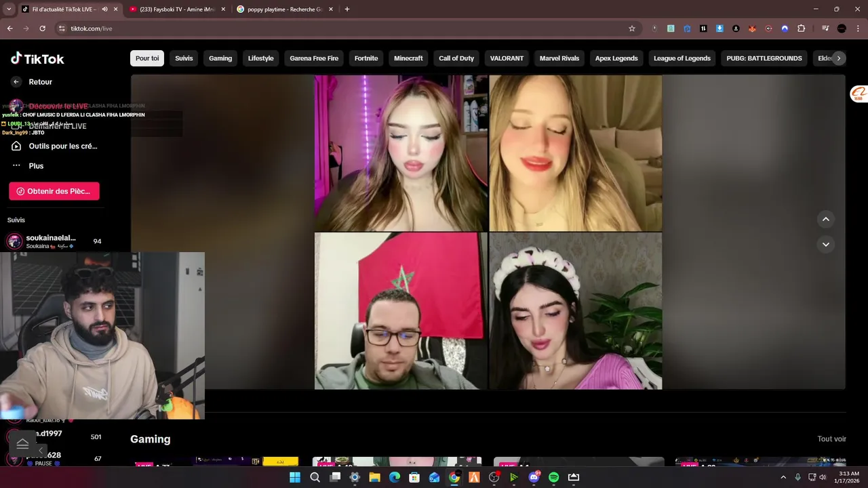868x488 pixels.
Task: Open soukainaelal... followed account
Action: (x=54, y=241)
